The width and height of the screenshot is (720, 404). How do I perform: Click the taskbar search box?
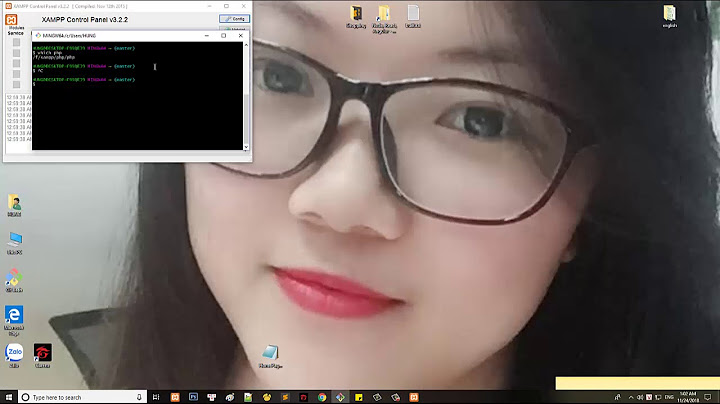coord(83,397)
